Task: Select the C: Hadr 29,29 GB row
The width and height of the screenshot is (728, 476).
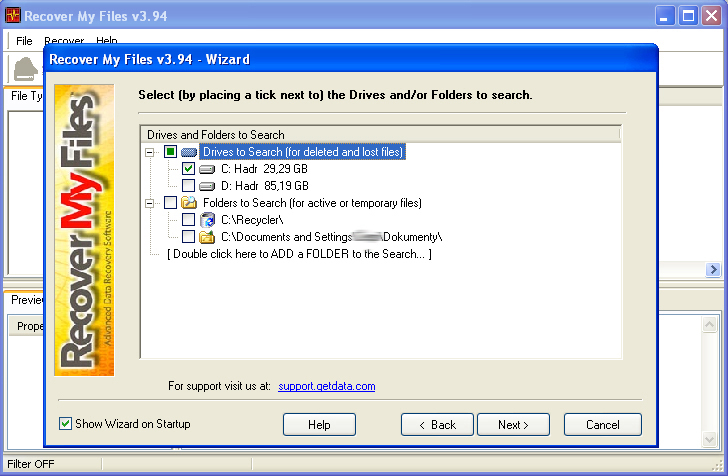Action: point(264,169)
